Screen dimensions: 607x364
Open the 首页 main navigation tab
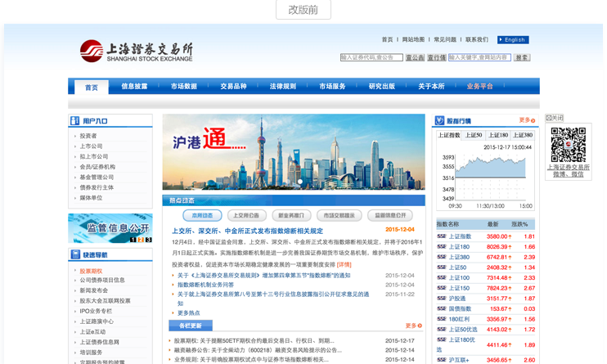pos(92,88)
